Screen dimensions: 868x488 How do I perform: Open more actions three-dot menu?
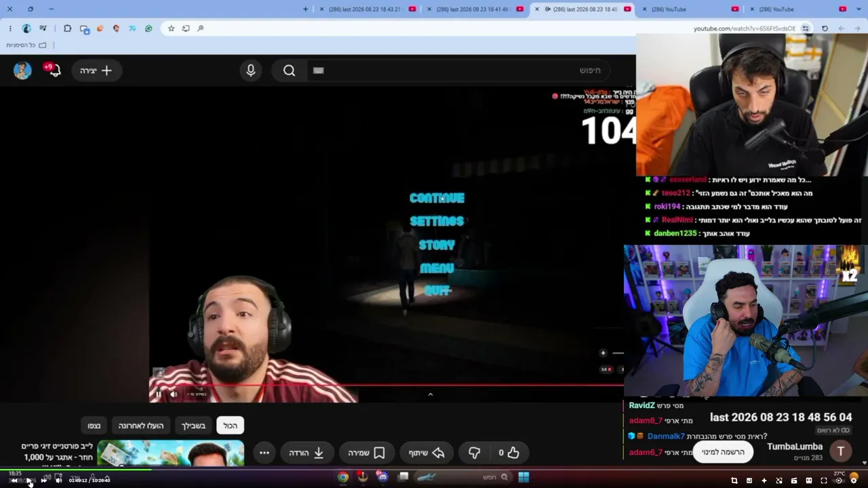point(264,453)
